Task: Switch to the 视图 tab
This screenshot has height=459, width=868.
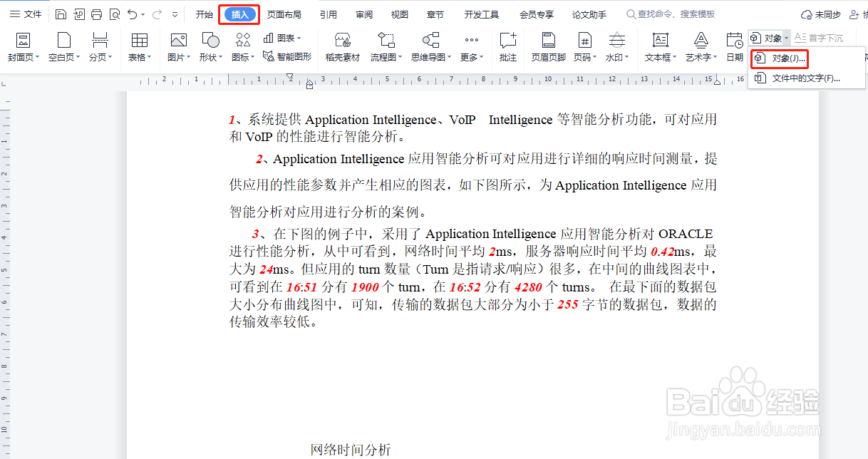Action: [x=400, y=14]
